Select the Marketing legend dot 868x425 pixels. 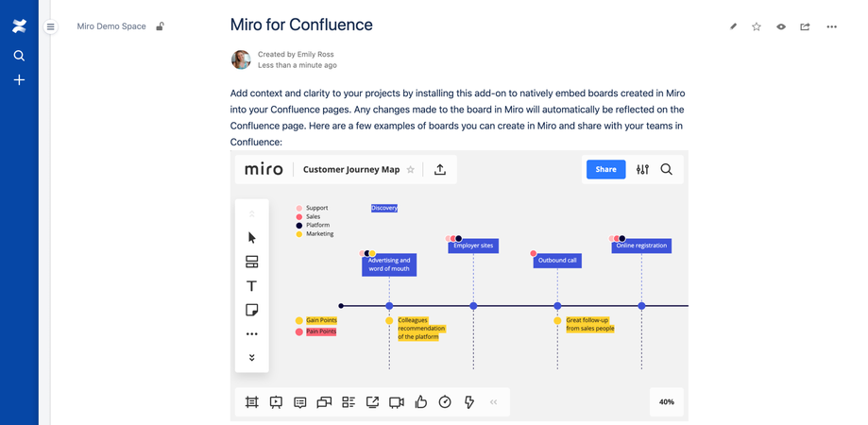coord(298,234)
